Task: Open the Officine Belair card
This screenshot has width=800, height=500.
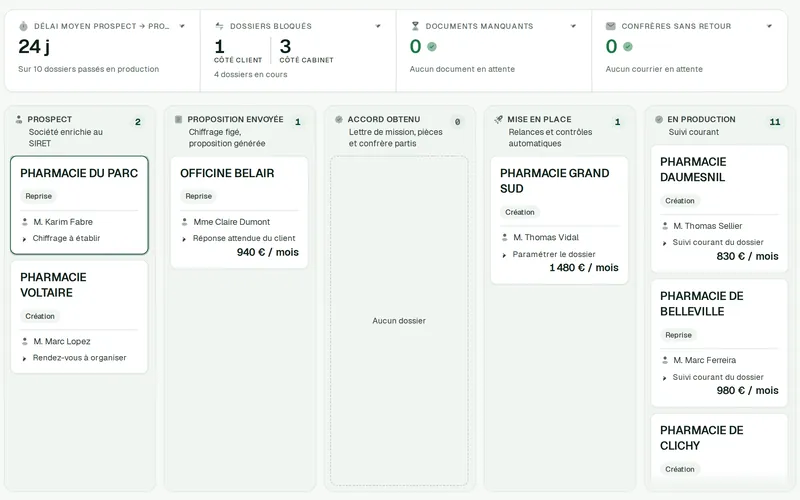Action: (x=239, y=212)
